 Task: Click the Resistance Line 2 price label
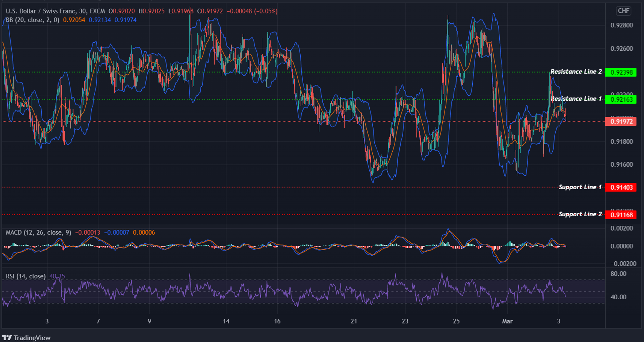[622, 72]
